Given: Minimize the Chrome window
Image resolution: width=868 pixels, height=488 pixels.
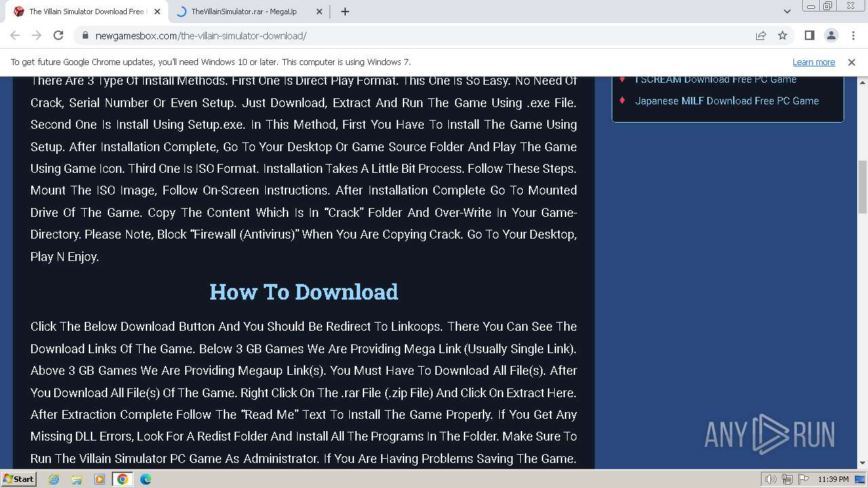Looking at the screenshot, I should pos(810,6).
